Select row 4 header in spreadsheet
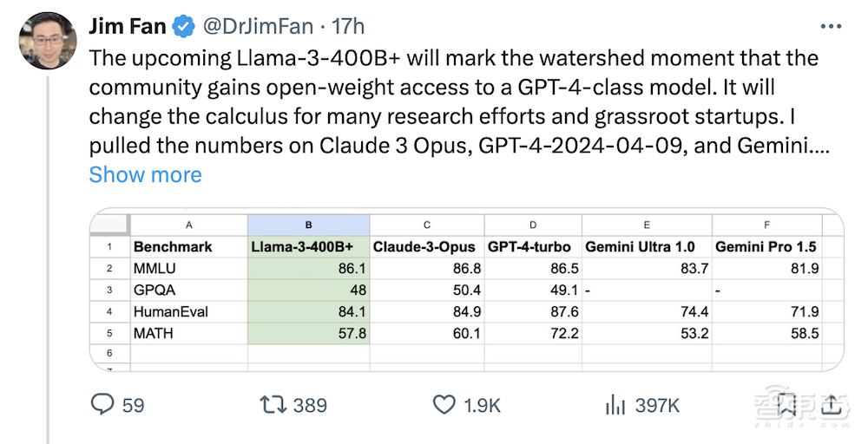This screenshot has height=444, width=868. (x=109, y=312)
